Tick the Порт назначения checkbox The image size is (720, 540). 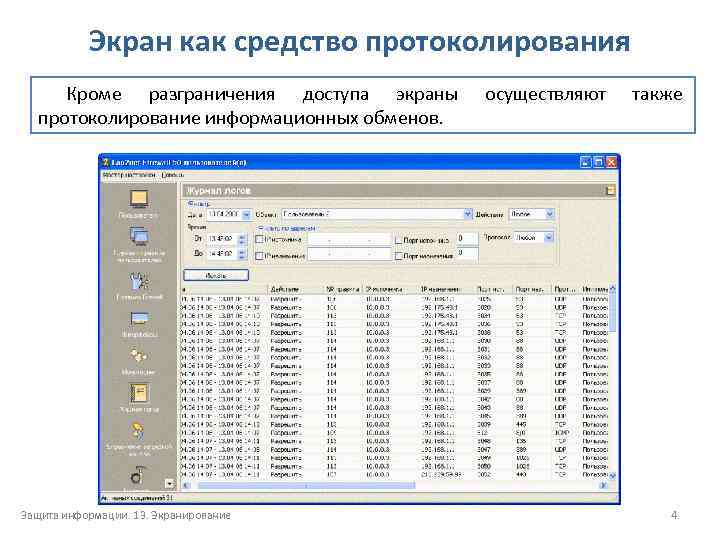click(x=398, y=256)
